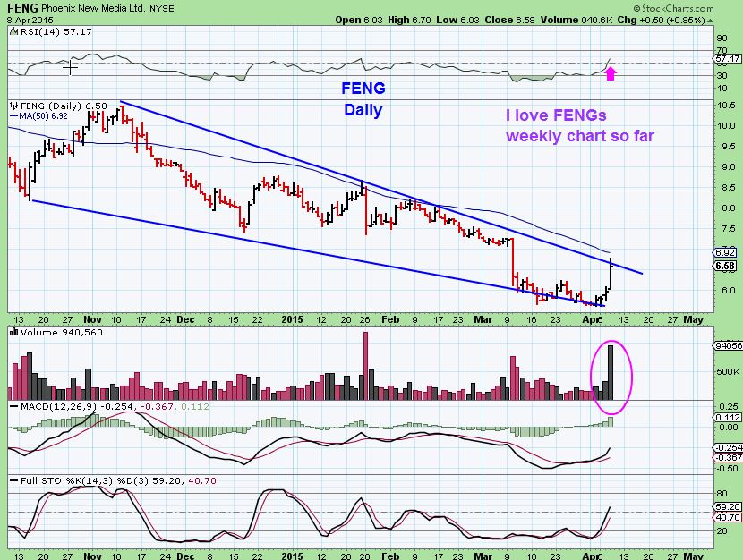Click the 10.5 price axis label
Viewport: 743px width, 560px height.
(726, 105)
